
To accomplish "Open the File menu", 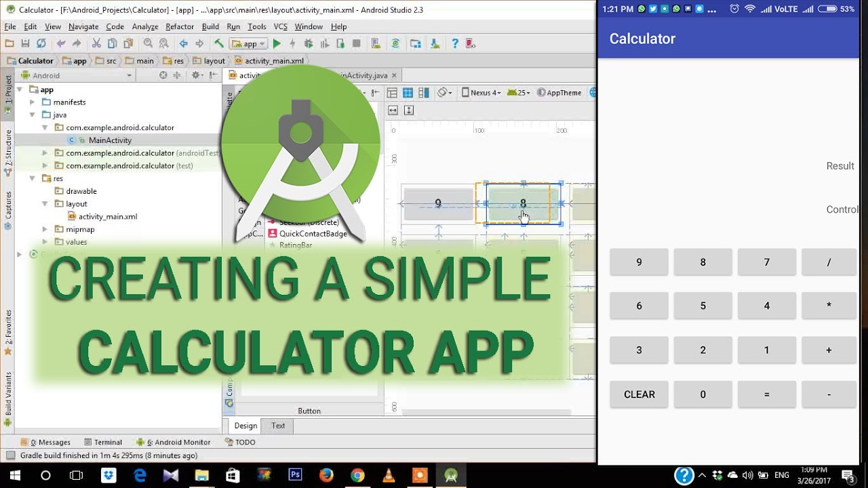I will point(10,26).
